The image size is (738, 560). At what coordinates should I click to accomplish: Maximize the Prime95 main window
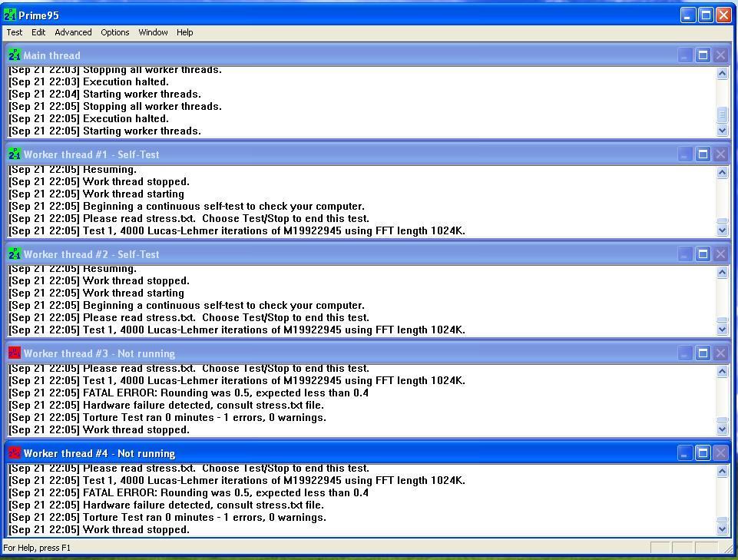click(x=706, y=15)
